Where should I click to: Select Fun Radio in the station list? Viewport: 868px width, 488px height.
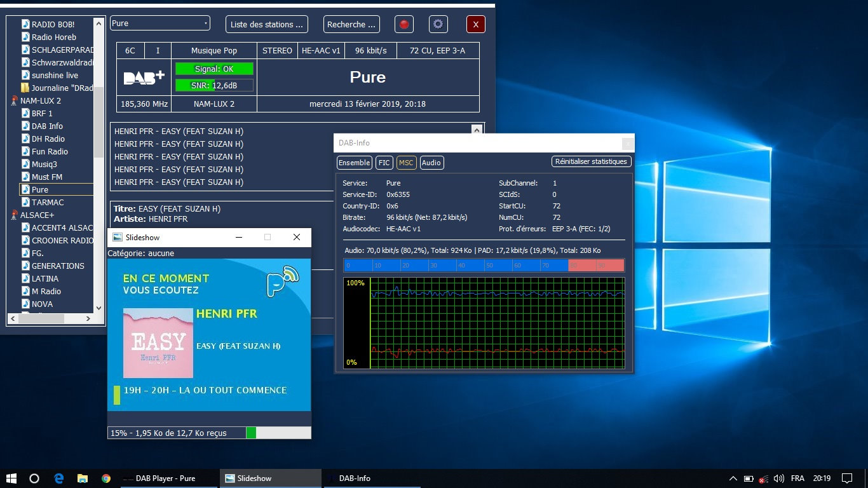point(50,151)
